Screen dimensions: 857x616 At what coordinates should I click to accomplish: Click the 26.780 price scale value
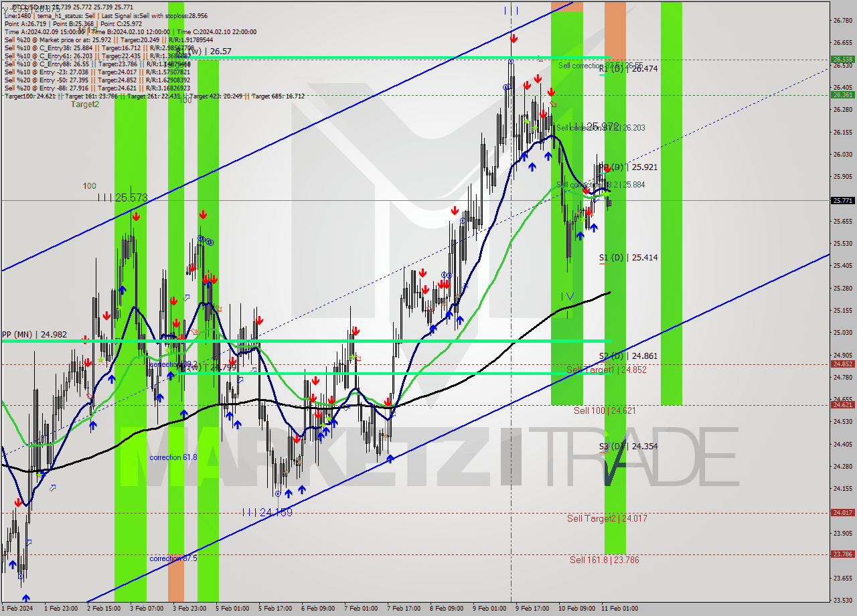pos(842,20)
